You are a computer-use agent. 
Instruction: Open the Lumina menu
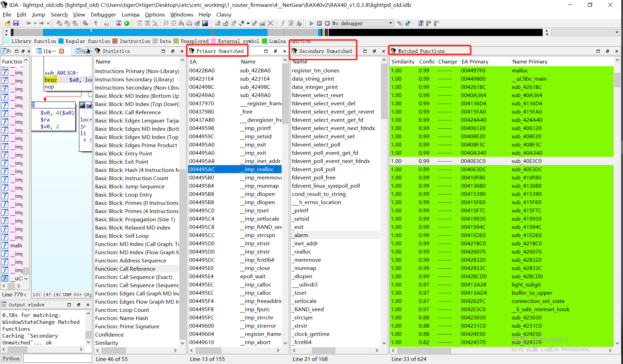tap(131, 14)
